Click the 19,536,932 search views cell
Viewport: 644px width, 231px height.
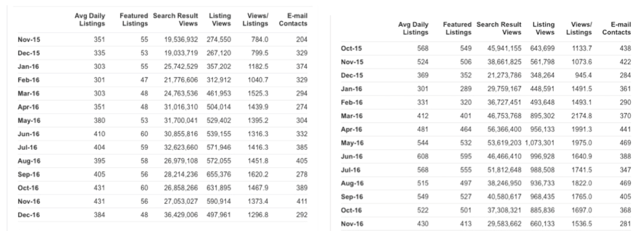coord(181,39)
